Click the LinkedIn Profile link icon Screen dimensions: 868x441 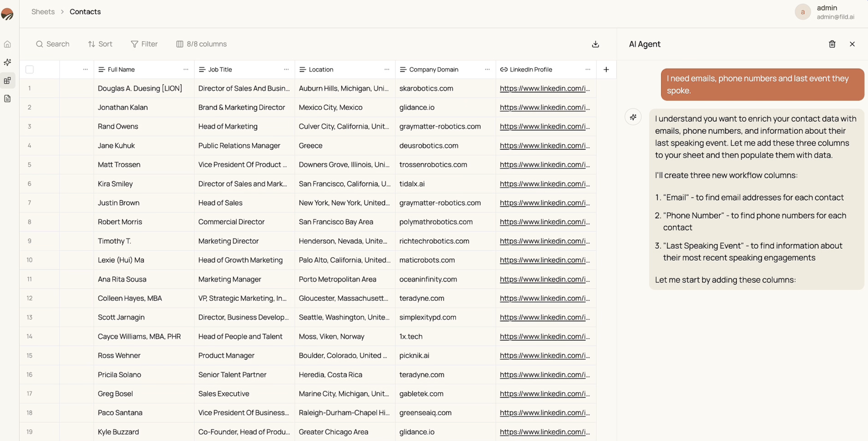503,69
